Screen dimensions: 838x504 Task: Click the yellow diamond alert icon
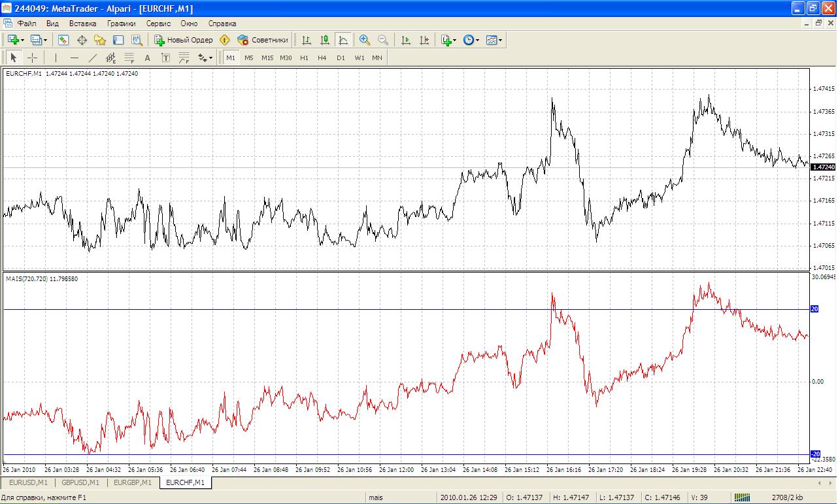pos(225,40)
